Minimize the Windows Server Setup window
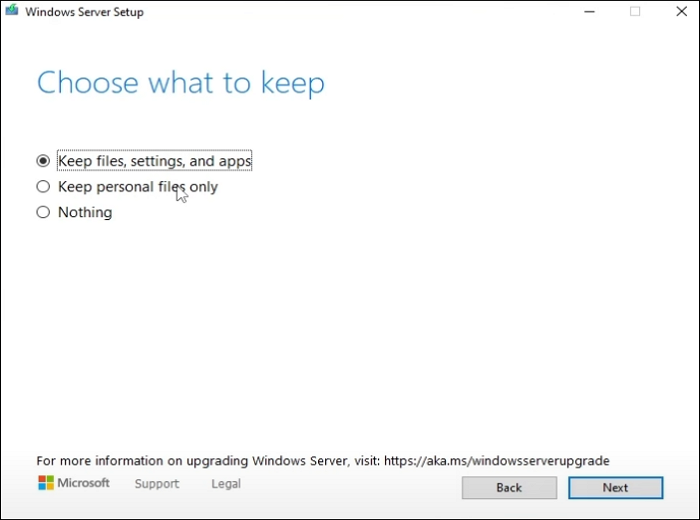Screen dimensions: 700x520 tap(586, 12)
